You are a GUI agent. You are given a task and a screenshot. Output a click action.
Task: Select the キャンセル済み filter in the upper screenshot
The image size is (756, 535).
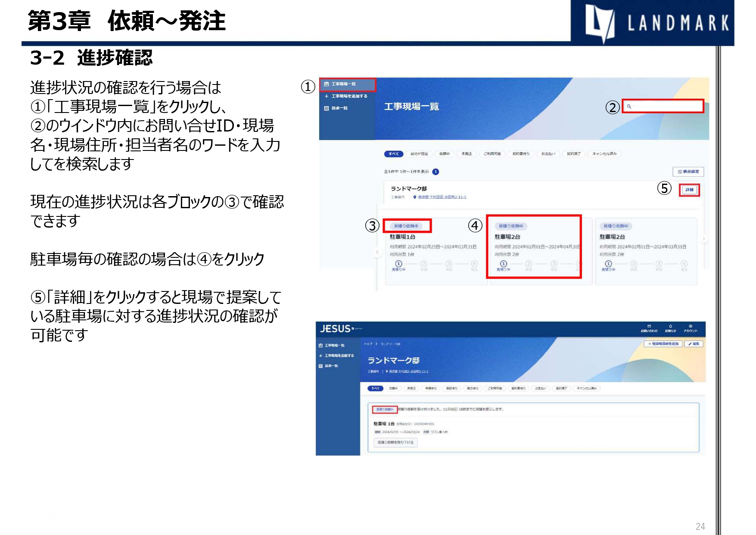tap(604, 154)
